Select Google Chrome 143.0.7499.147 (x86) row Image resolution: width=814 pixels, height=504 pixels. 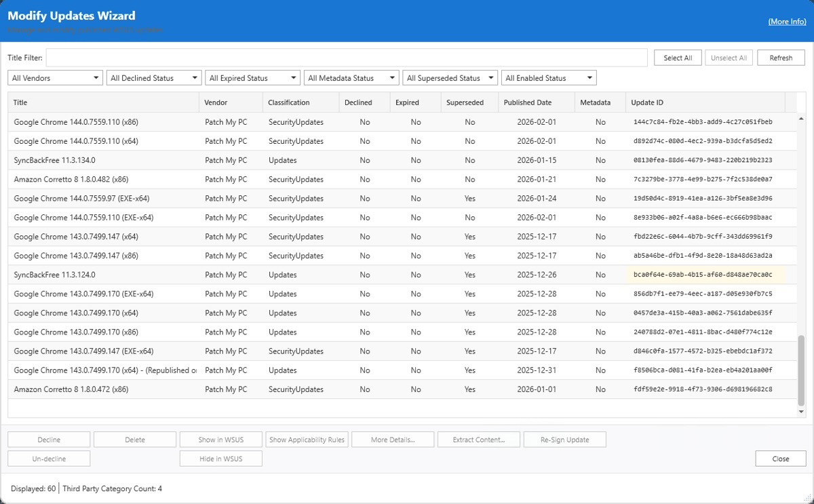[x=402, y=256]
